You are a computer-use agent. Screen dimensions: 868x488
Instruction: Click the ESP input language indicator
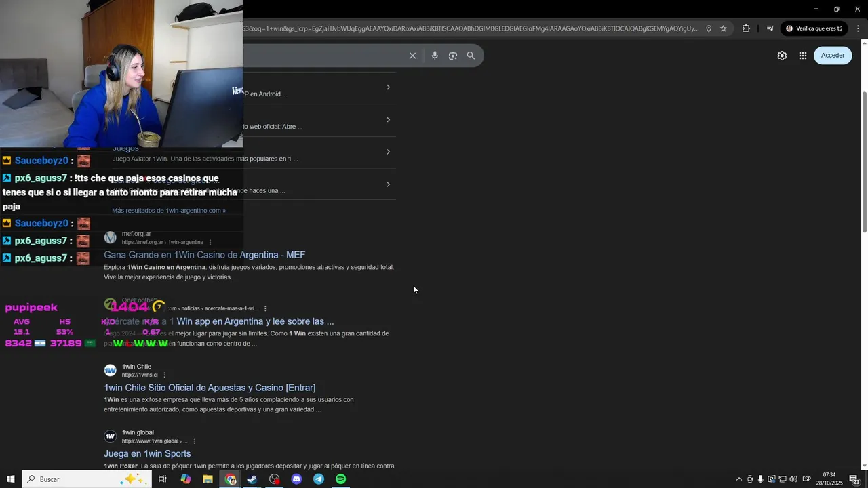807,479
